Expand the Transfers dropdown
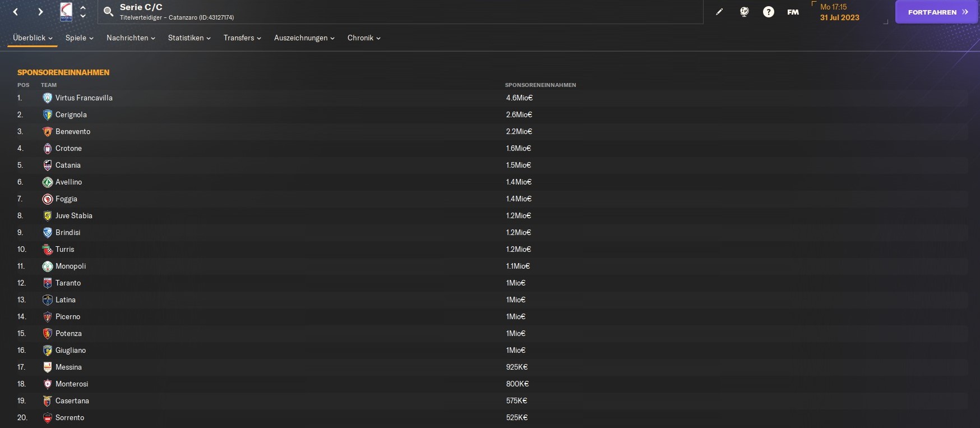The image size is (980, 428). [242, 38]
